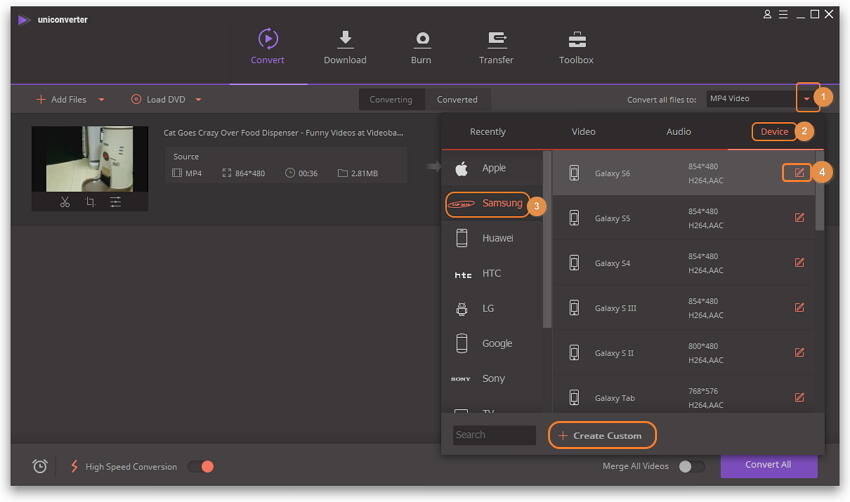Open the Download section
The height and width of the screenshot is (502, 850).
point(345,47)
